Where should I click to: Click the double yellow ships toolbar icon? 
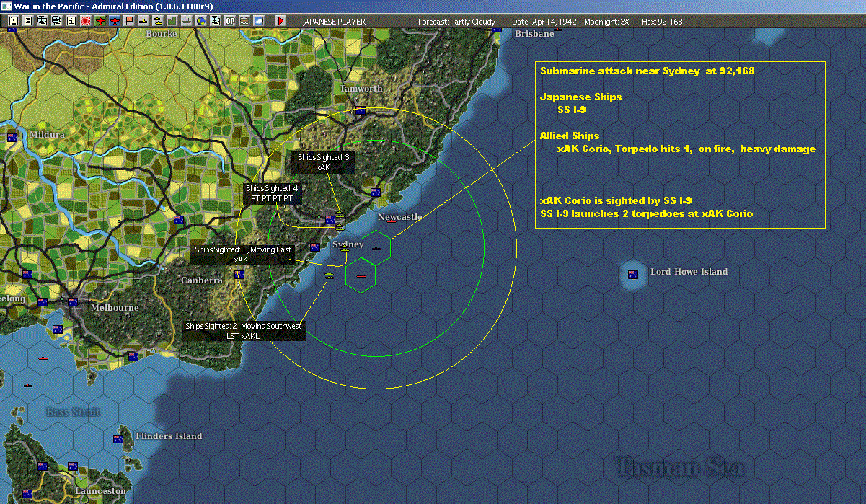[x=157, y=21]
